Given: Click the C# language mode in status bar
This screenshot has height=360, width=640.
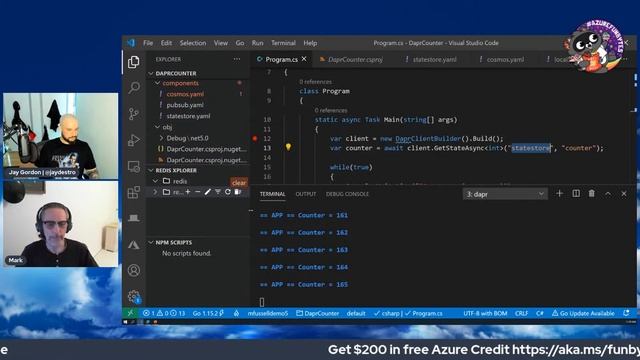Looking at the screenshot, I should (540, 313).
